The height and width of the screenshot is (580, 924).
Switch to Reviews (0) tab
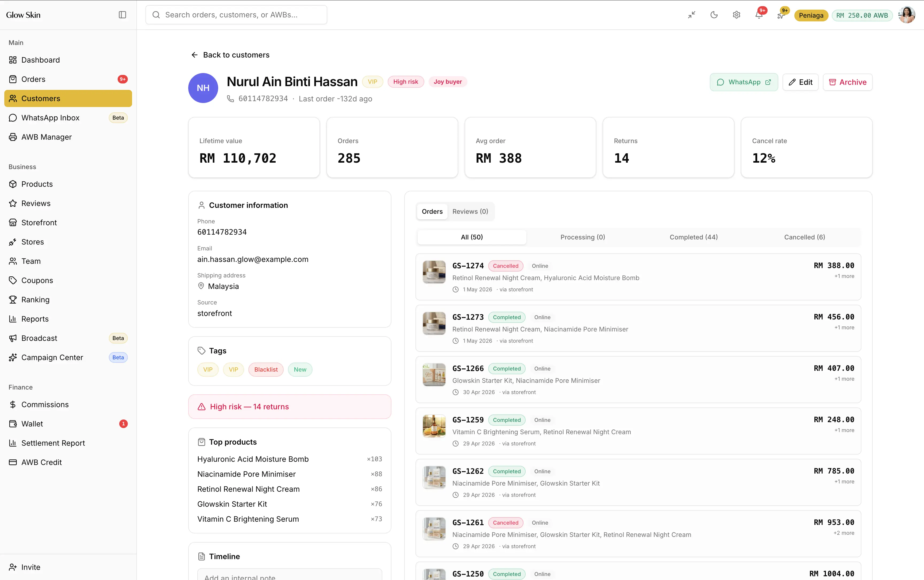point(470,211)
